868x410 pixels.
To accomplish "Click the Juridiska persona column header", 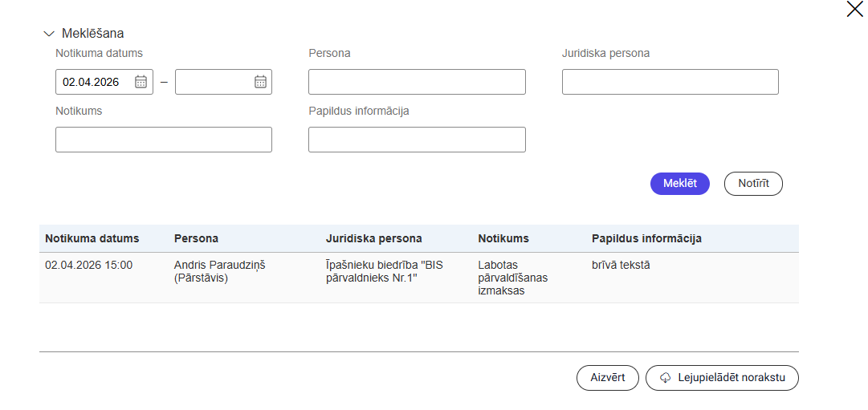I will click(x=373, y=238).
